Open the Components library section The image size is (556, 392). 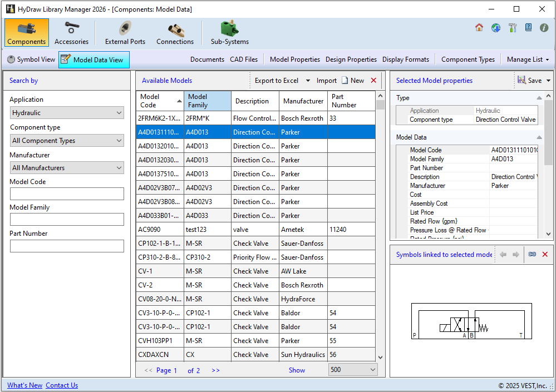pyautogui.click(x=27, y=33)
